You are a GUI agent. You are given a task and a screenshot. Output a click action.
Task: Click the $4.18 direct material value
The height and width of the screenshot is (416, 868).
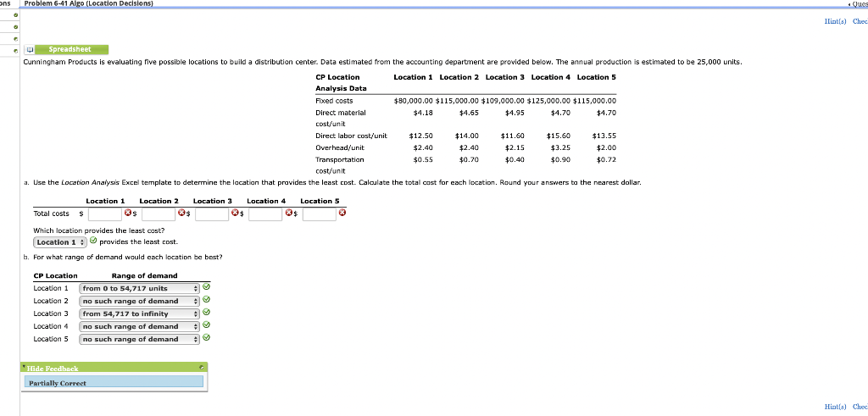tap(424, 113)
